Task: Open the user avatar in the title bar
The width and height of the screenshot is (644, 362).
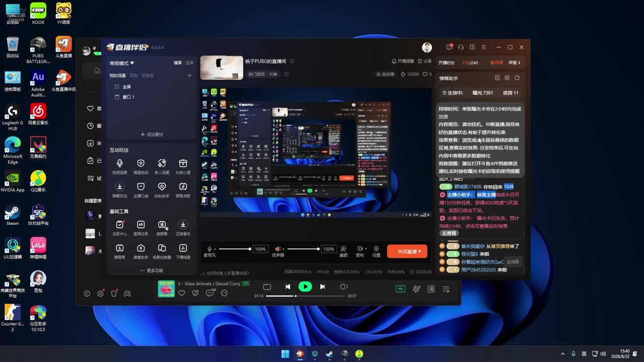Action: (427, 47)
